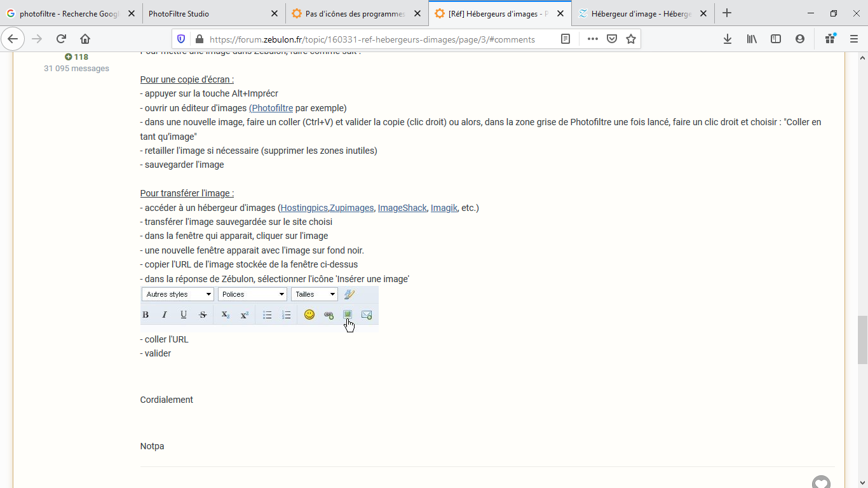Click the line '- valider'

click(156, 353)
